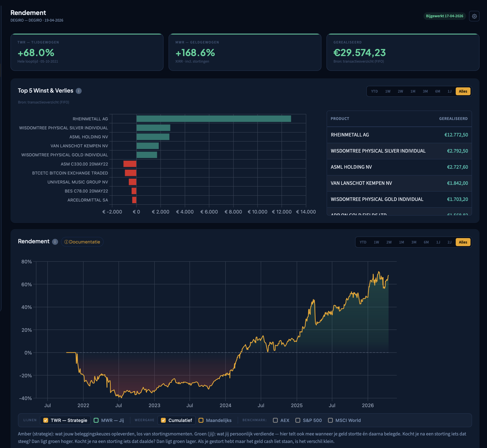Open the Documentatie link
Image resolution: width=487 pixels, height=448 pixels.
pyautogui.click(x=82, y=242)
